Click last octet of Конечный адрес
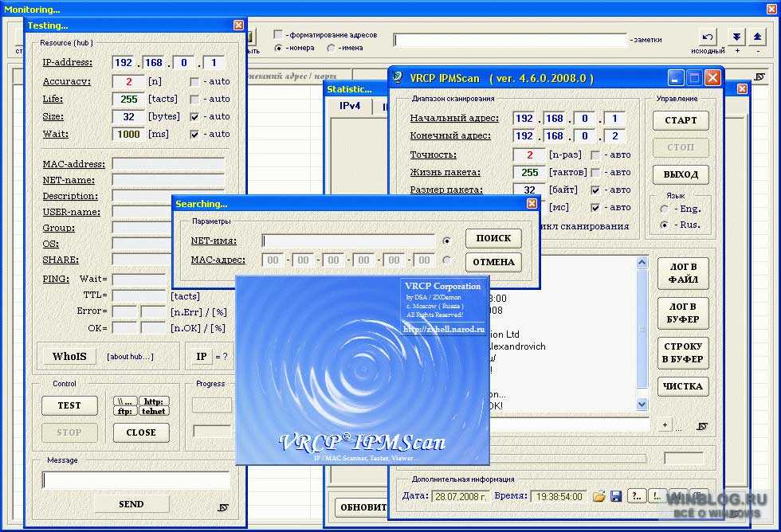Viewport: 781px width, 532px height. [615, 136]
